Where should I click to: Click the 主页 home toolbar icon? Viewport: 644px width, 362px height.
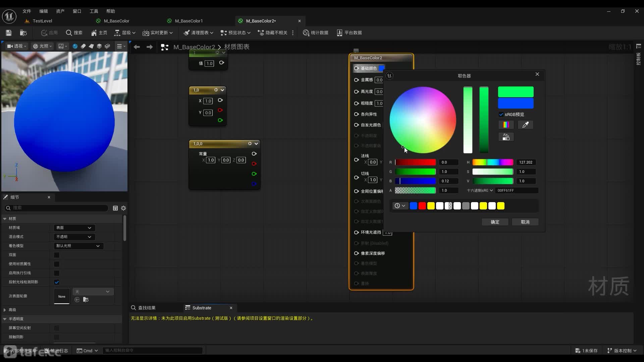pyautogui.click(x=99, y=33)
